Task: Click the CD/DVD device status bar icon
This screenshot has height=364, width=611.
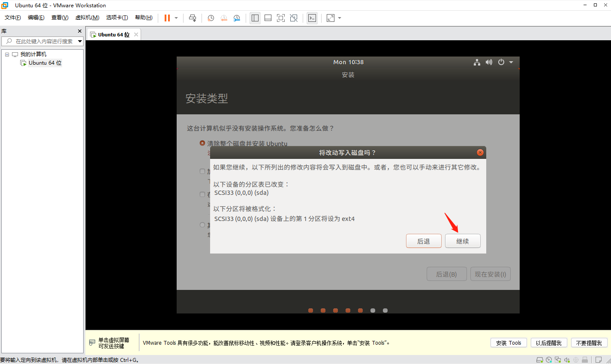Action: pyautogui.click(x=549, y=360)
